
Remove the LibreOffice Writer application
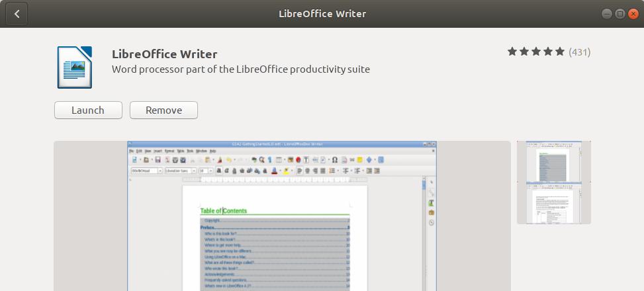(x=163, y=110)
